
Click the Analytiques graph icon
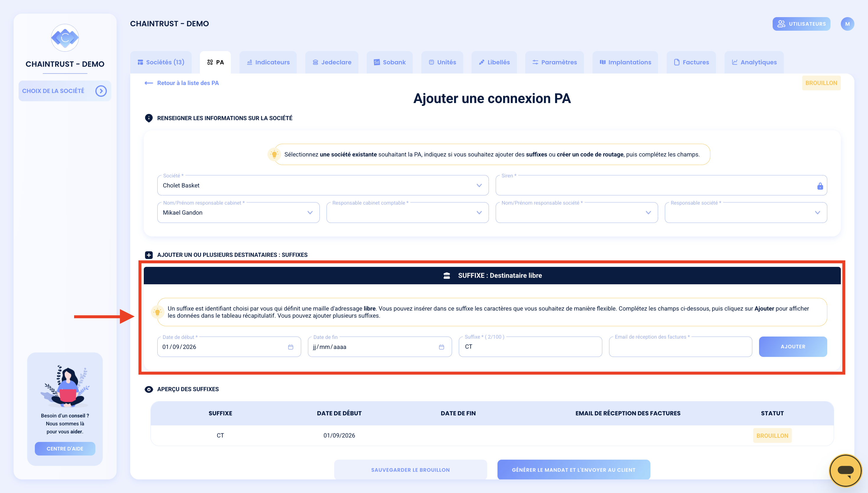click(x=734, y=62)
